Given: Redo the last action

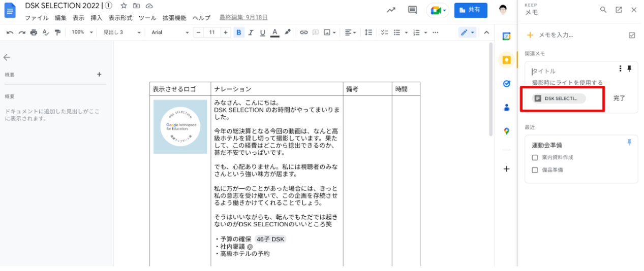Looking at the screenshot, I should point(21,32).
